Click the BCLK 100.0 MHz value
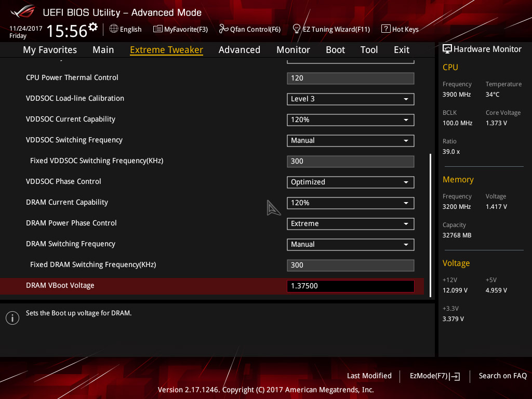 (457, 123)
